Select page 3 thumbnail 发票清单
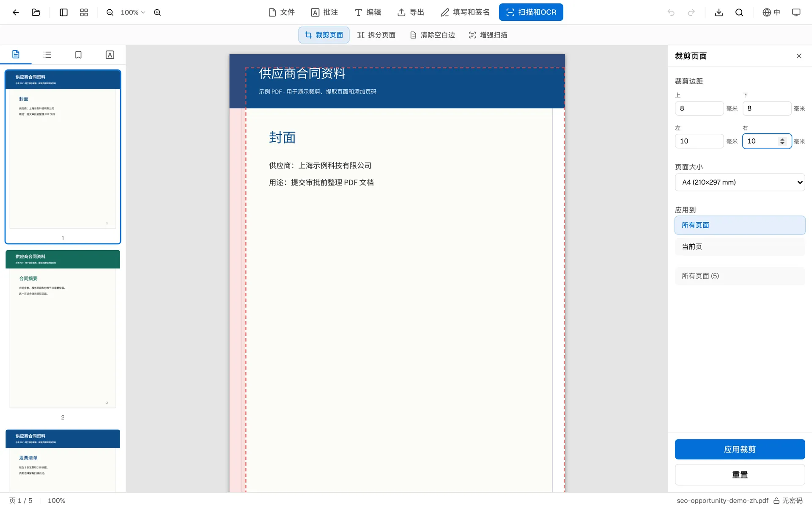The image size is (812, 508). 63,461
